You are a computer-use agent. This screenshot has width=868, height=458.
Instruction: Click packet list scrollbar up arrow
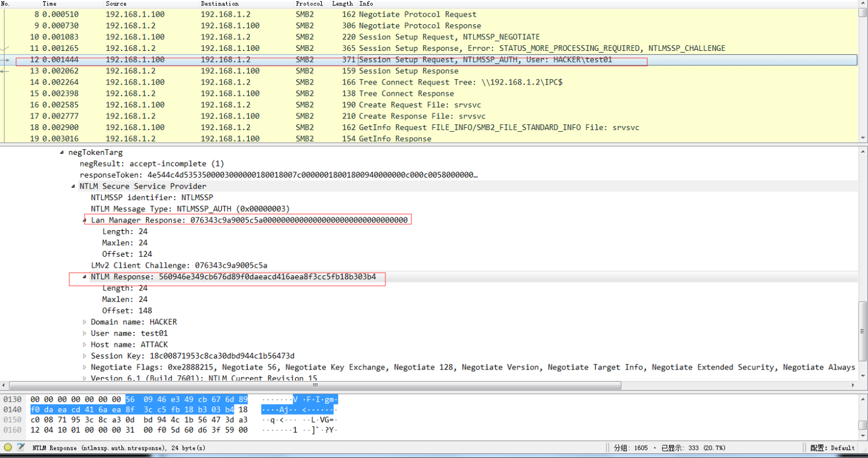coord(863,4)
